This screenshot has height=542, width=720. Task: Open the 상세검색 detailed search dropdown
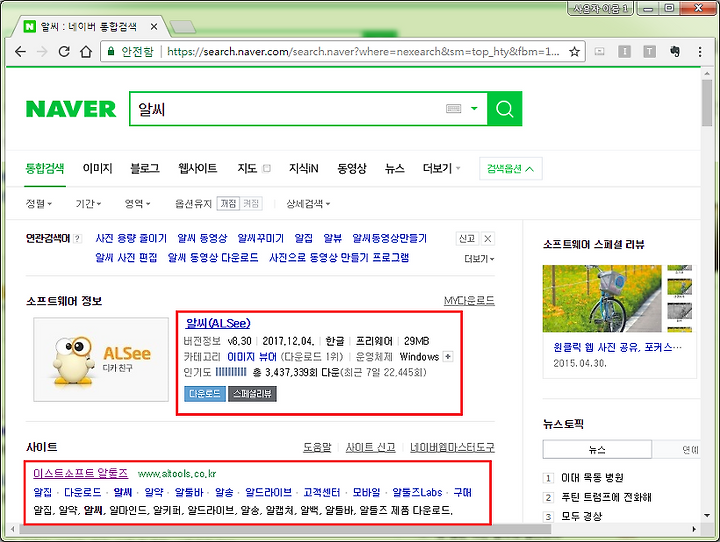[x=308, y=203]
